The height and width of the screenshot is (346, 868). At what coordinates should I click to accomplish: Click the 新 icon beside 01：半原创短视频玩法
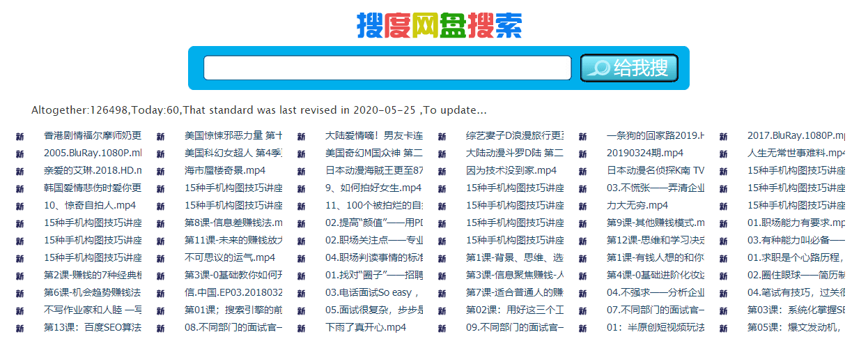(x=582, y=328)
